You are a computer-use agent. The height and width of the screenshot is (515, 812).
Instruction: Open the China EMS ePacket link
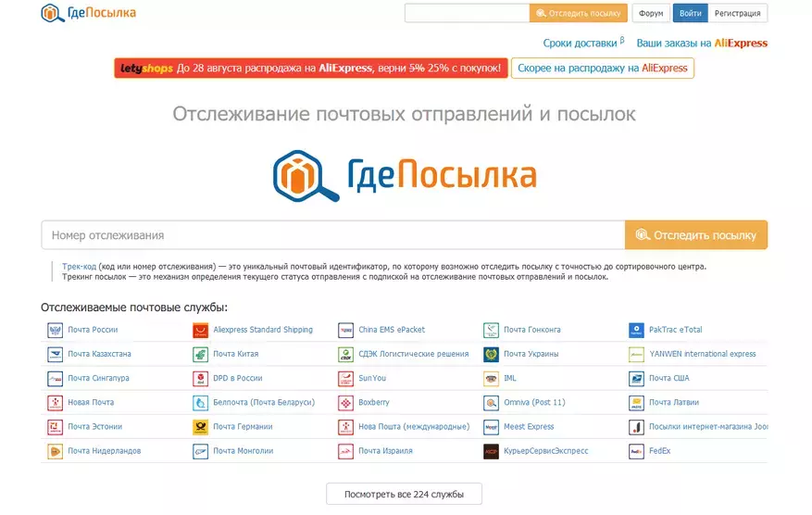[x=392, y=330]
